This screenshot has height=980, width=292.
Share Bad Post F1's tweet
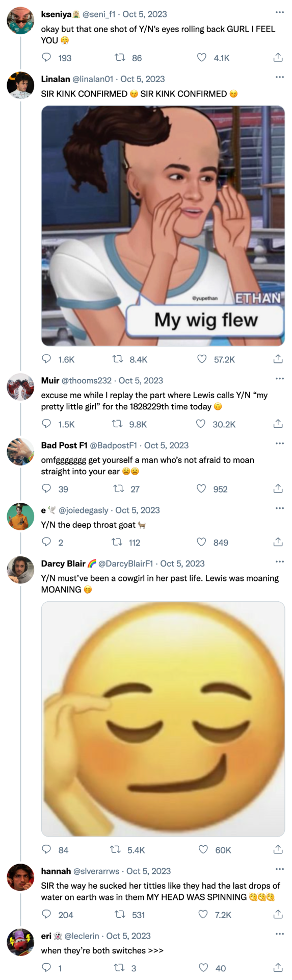point(278,488)
